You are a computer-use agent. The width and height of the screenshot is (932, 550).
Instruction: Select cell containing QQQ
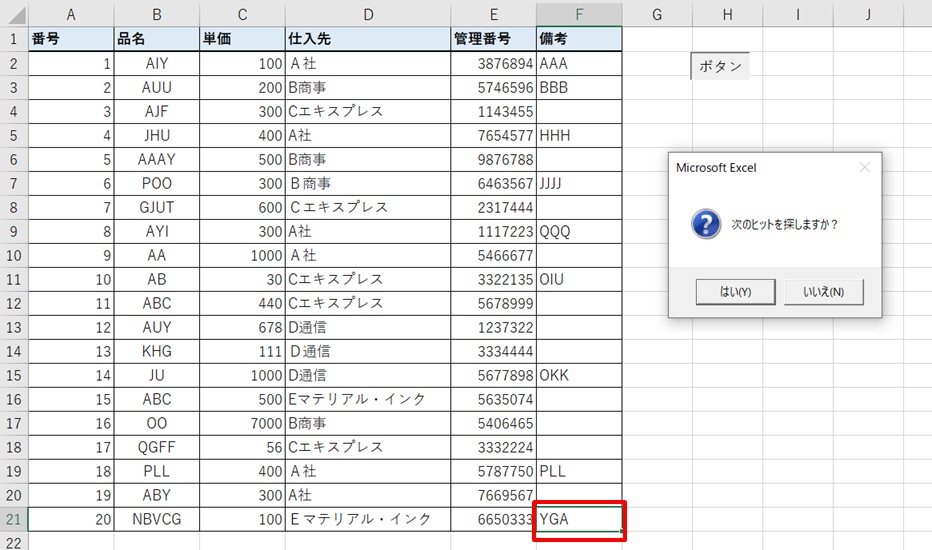tap(579, 231)
